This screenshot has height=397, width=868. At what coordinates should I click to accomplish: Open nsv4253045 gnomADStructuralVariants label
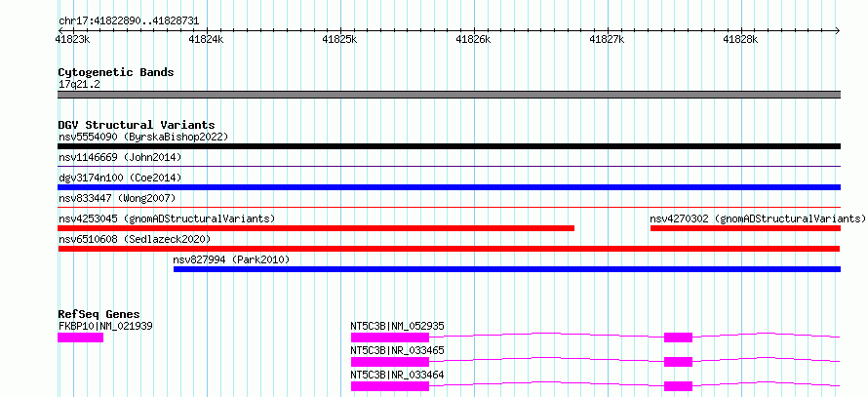coord(167,218)
